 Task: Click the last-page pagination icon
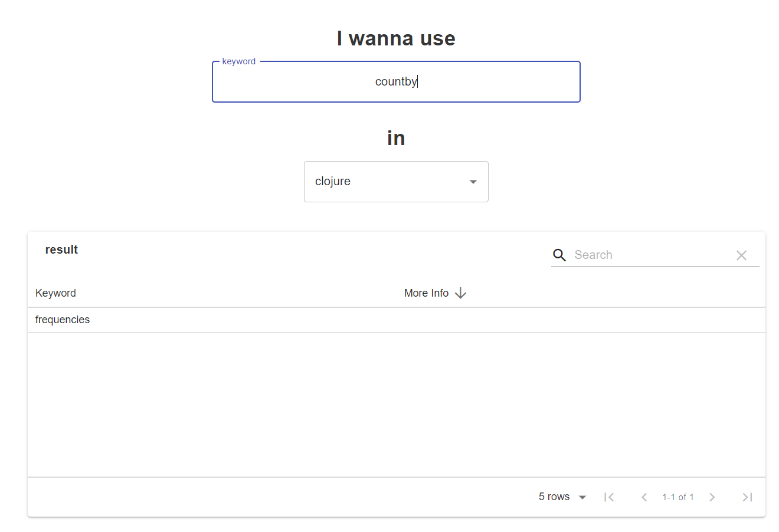[x=747, y=497]
